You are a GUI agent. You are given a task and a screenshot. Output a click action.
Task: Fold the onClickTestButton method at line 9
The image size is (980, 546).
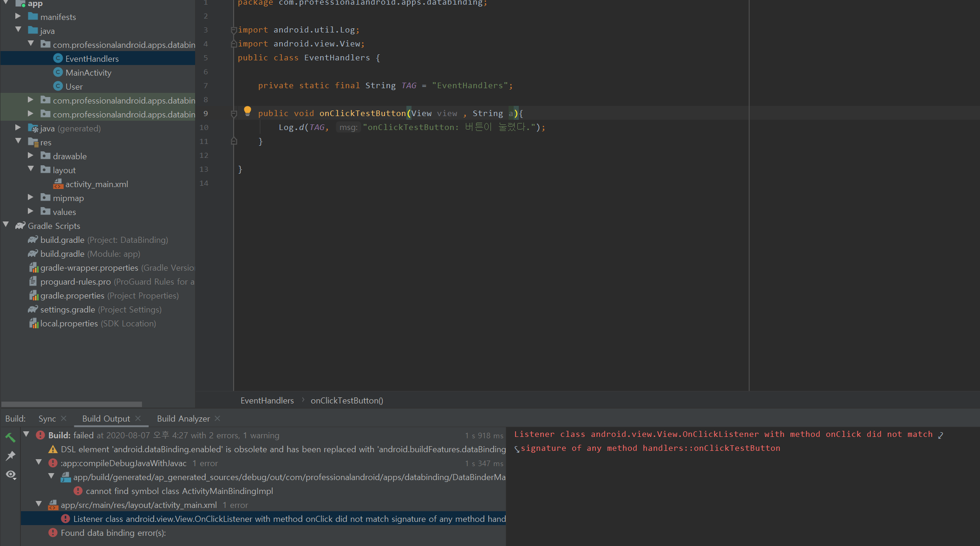(x=234, y=113)
